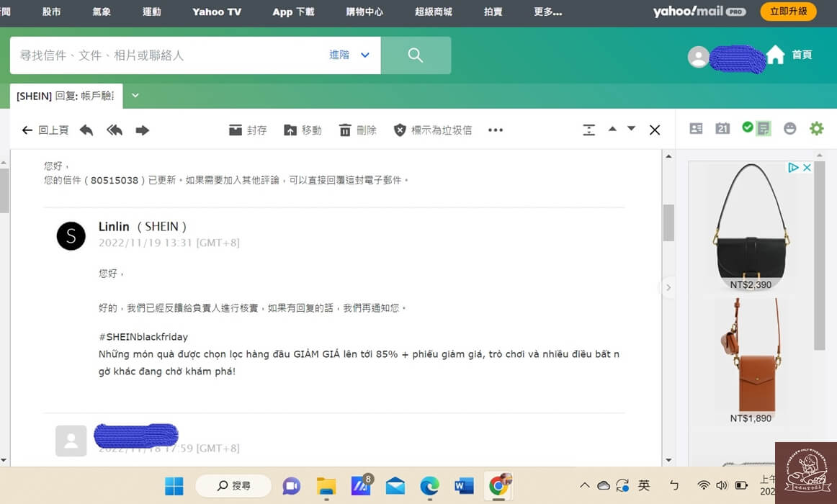Archive the email using the 封存 icon
This screenshot has height=504, width=837.
pyautogui.click(x=247, y=130)
